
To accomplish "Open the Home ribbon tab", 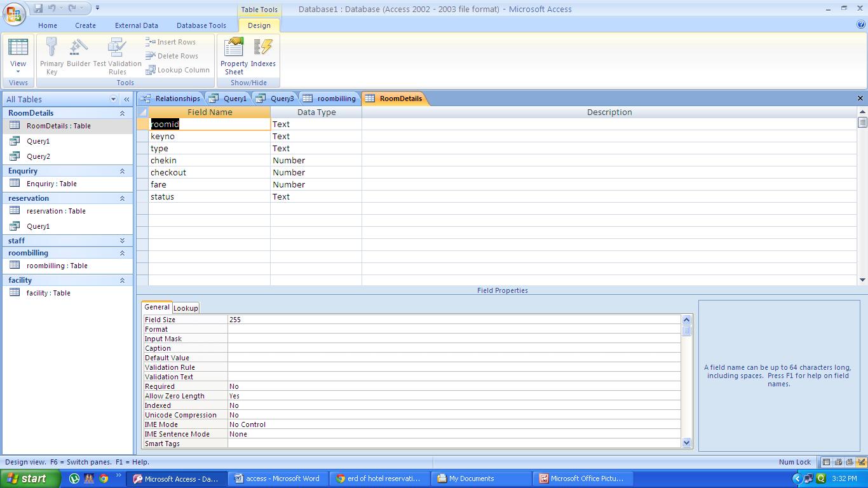I will click(x=48, y=25).
